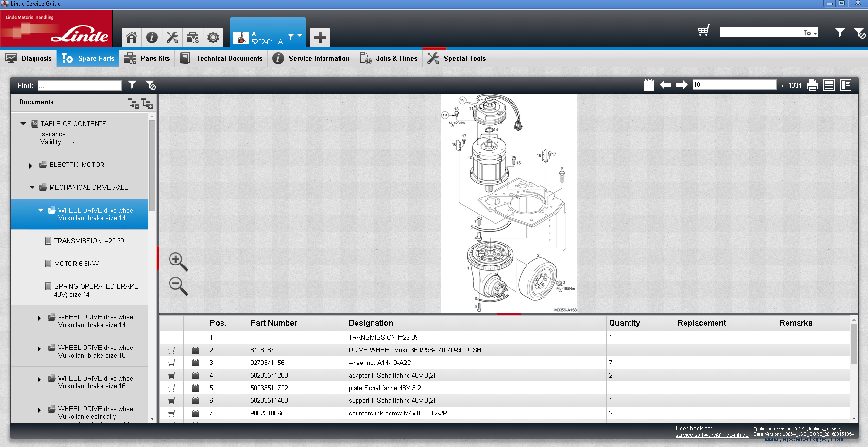Click the truck information icon
The height and width of the screenshot is (447, 868).
[x=152, y=37]
